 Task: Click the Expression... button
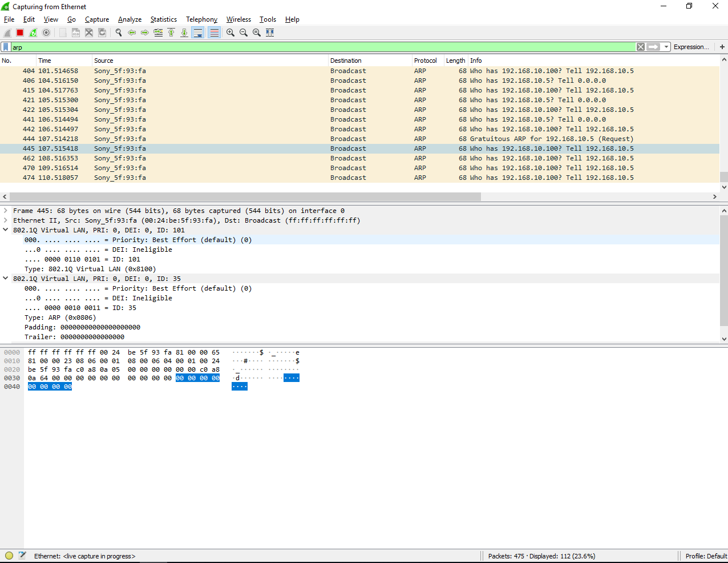691,47
